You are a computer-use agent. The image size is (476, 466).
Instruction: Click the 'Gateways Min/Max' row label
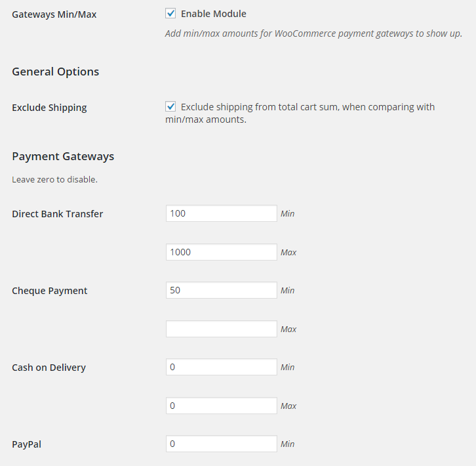54,14
